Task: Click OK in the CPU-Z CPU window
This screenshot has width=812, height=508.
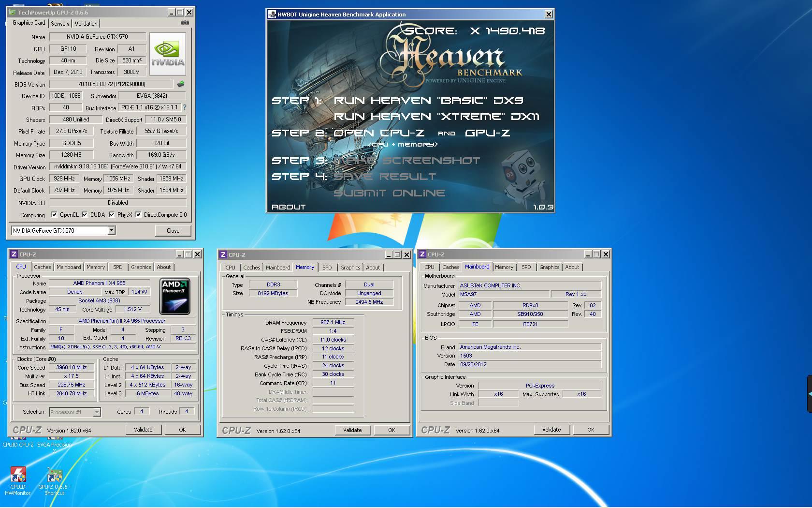Action: tap(182, 430)
